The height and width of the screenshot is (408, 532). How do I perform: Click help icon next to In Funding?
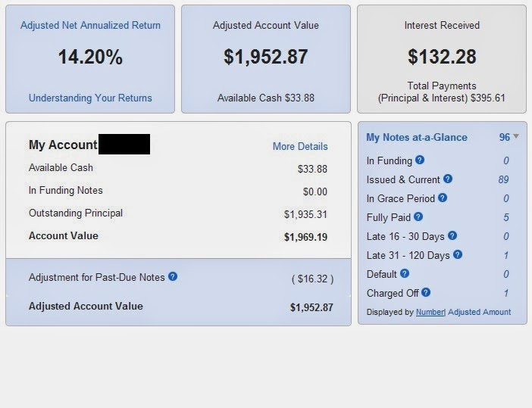420,160
